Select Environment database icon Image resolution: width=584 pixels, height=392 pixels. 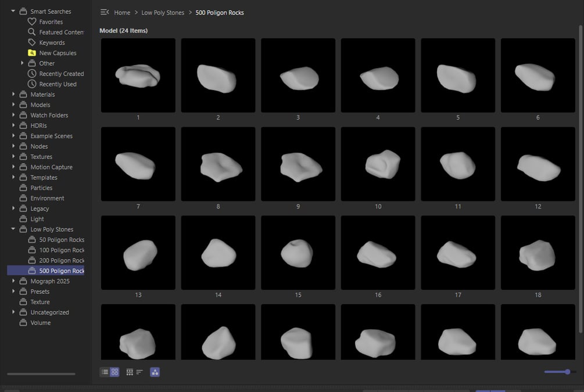click(23, 199)
